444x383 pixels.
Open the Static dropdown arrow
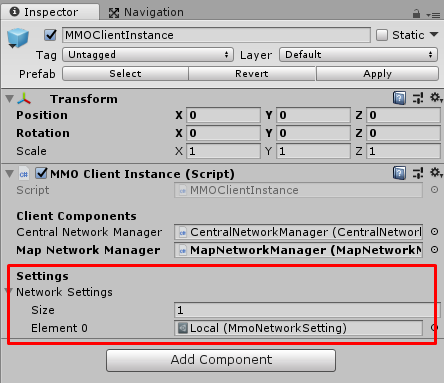click(434, 34)
